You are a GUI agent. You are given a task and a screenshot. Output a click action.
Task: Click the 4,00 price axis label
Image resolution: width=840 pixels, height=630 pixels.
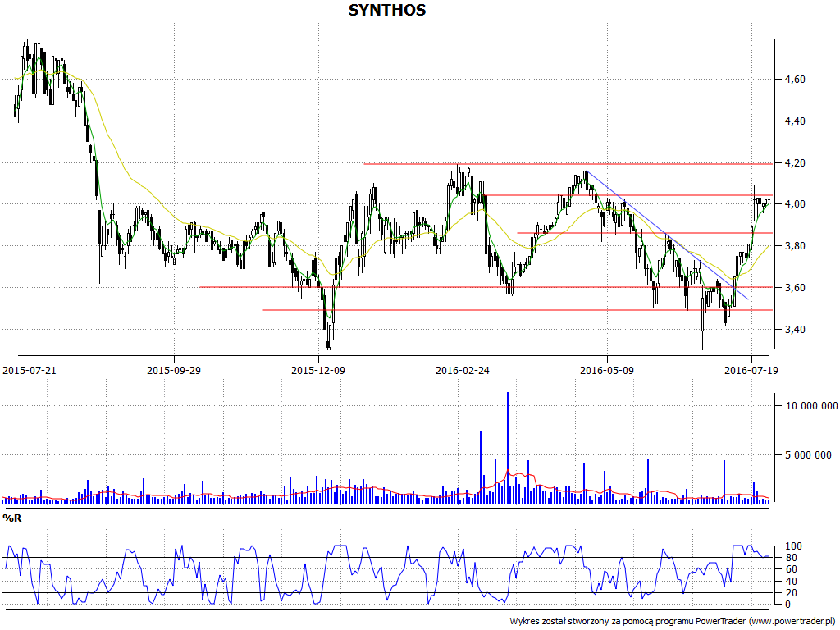click(794, 204)
